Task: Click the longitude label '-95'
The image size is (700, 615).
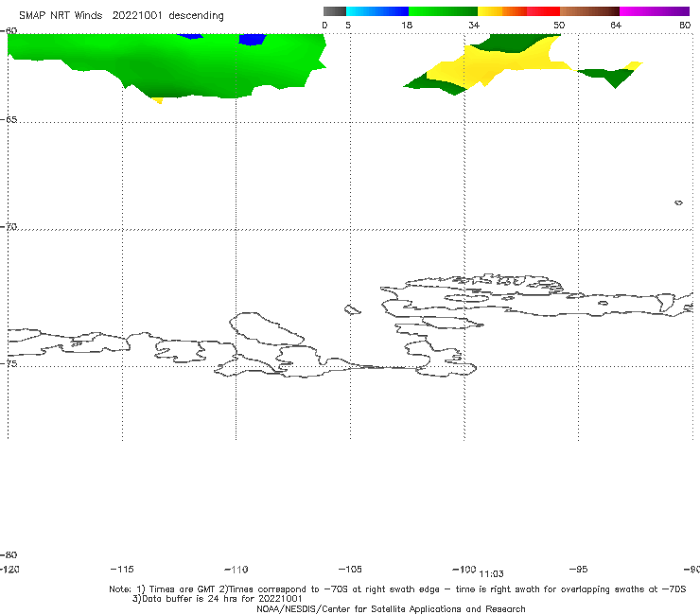Action: (579, 569)
